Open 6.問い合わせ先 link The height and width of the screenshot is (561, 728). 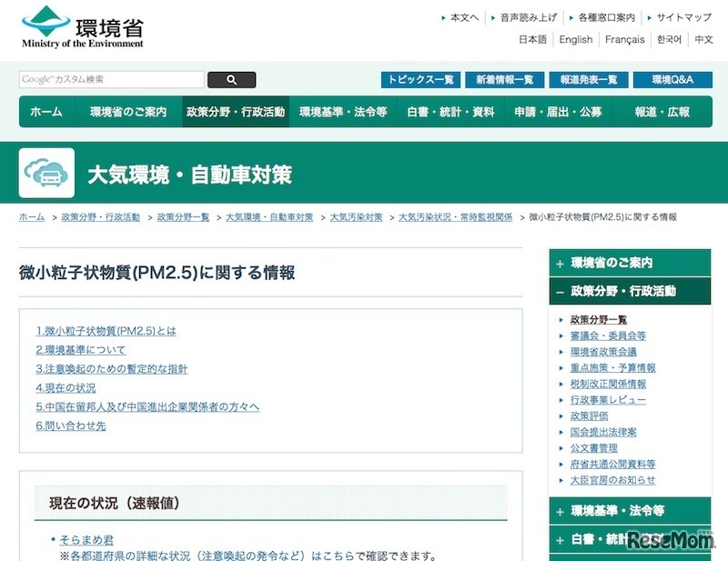pos(71,426)
